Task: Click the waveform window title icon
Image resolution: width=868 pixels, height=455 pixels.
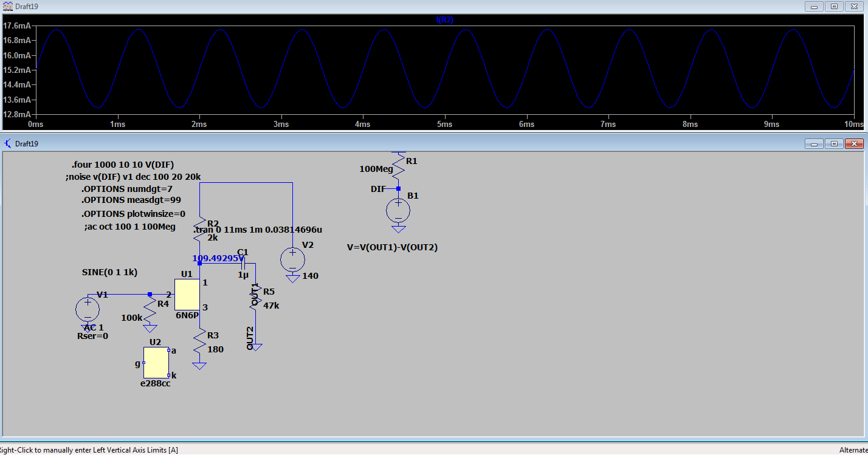Action: point(7,5)
